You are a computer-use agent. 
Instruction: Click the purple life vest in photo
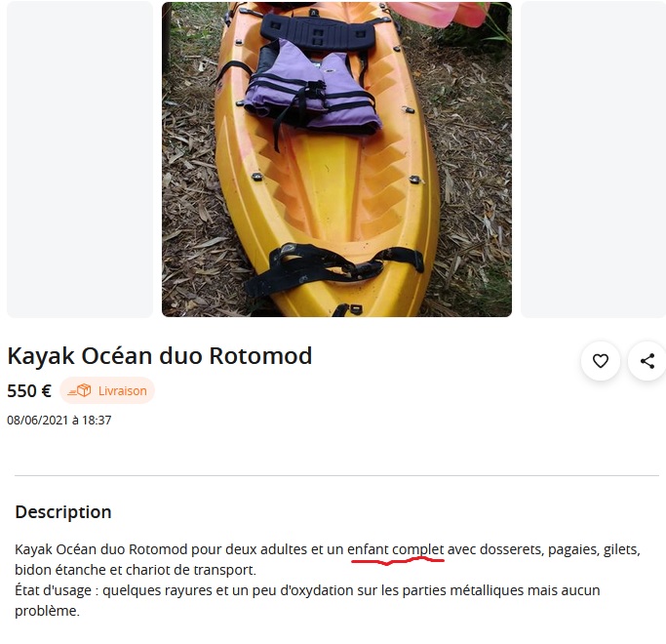point(312,87)
